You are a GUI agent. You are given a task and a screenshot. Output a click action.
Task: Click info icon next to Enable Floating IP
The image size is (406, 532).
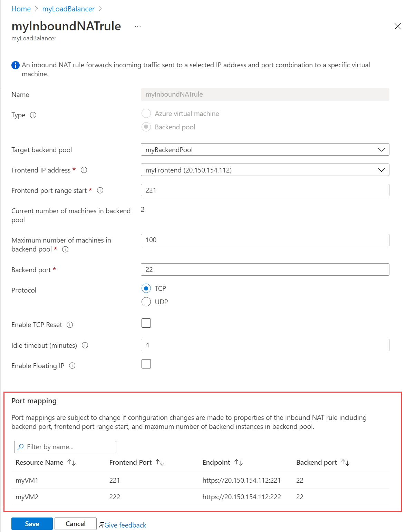point(72,366)
